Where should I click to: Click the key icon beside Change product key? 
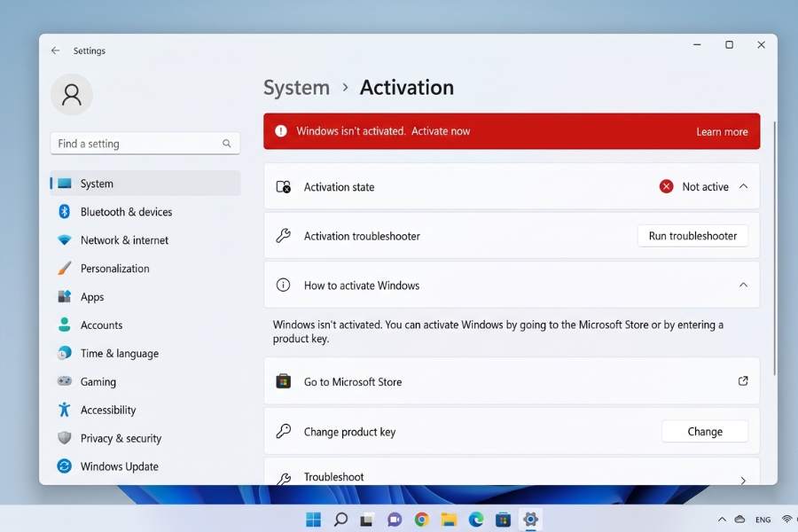coord(284,431)
